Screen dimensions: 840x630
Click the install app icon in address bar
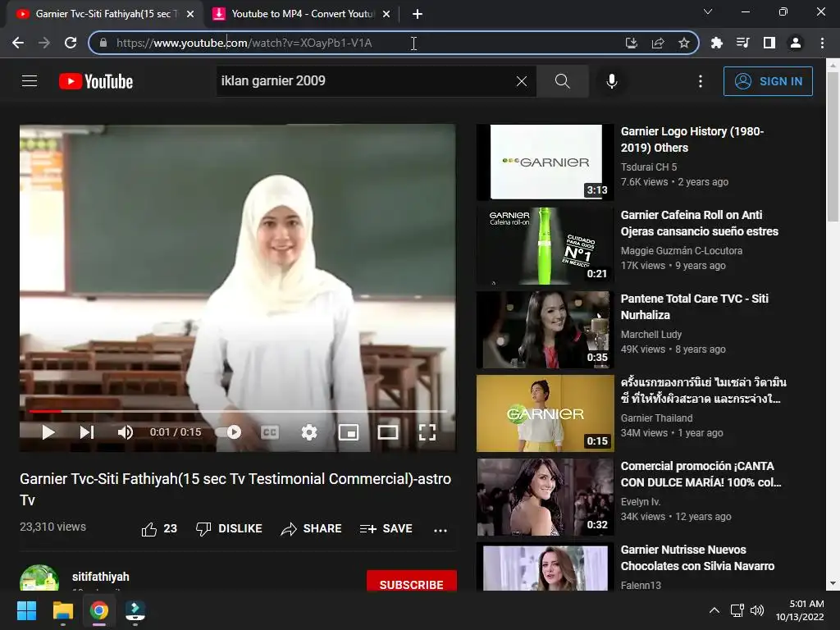click(632, 43)
